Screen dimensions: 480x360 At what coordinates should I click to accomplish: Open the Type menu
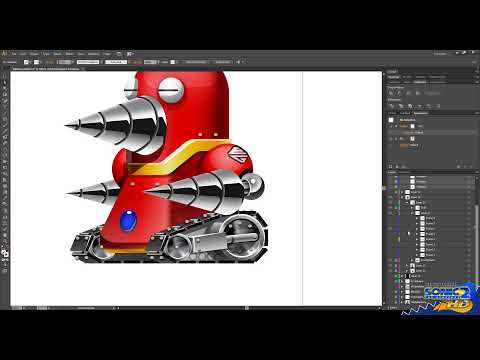[x=46, y=54]
